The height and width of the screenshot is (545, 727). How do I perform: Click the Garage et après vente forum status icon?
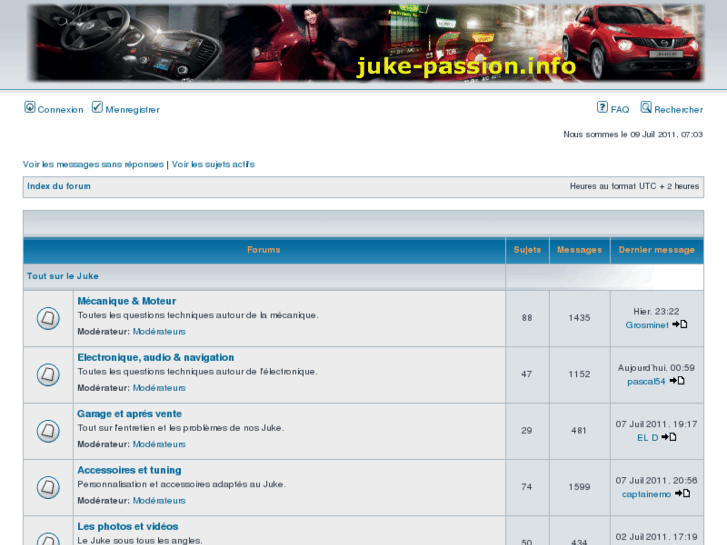pyautogui.click(x=48, y=431)
